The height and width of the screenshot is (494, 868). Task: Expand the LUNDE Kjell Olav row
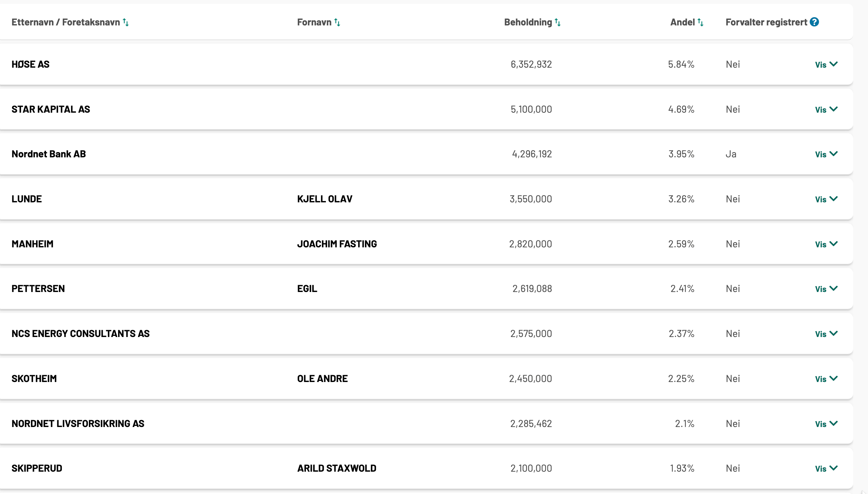[826, 199]
